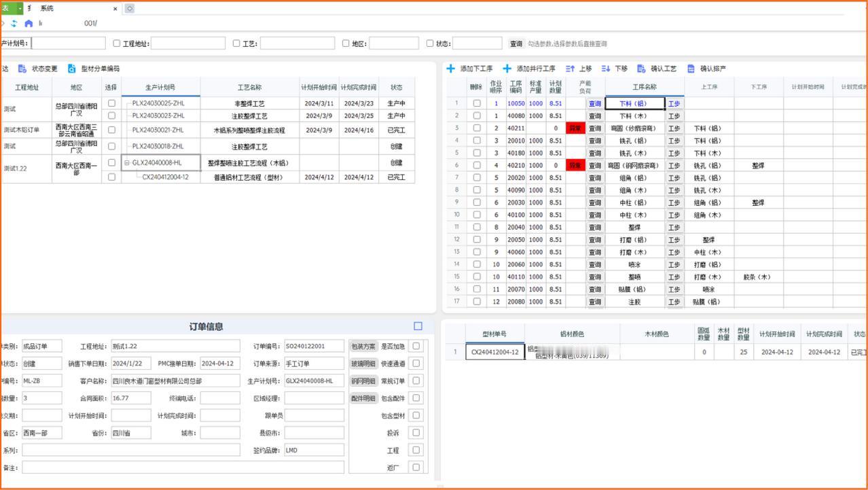Click the 添加下工序 plus icon
This screenshot has height=490, width=868.
point(450,69)
